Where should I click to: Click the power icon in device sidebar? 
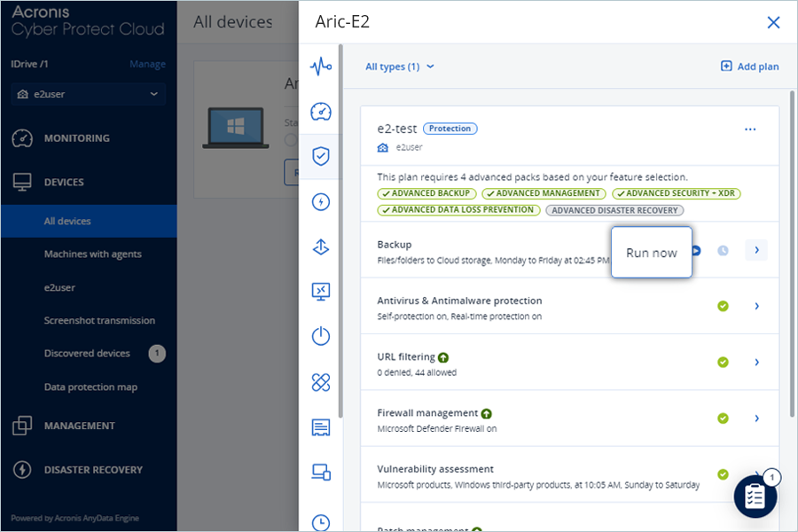321,336
